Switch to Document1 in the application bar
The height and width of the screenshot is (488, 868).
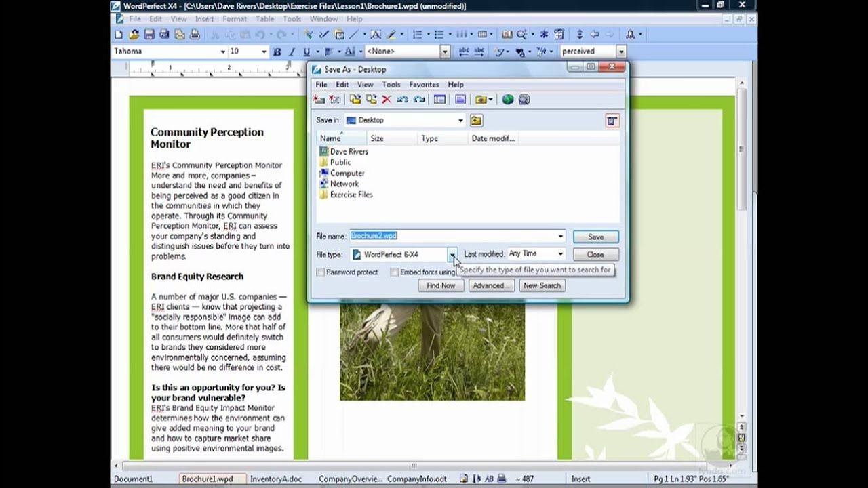click(134, 479)
